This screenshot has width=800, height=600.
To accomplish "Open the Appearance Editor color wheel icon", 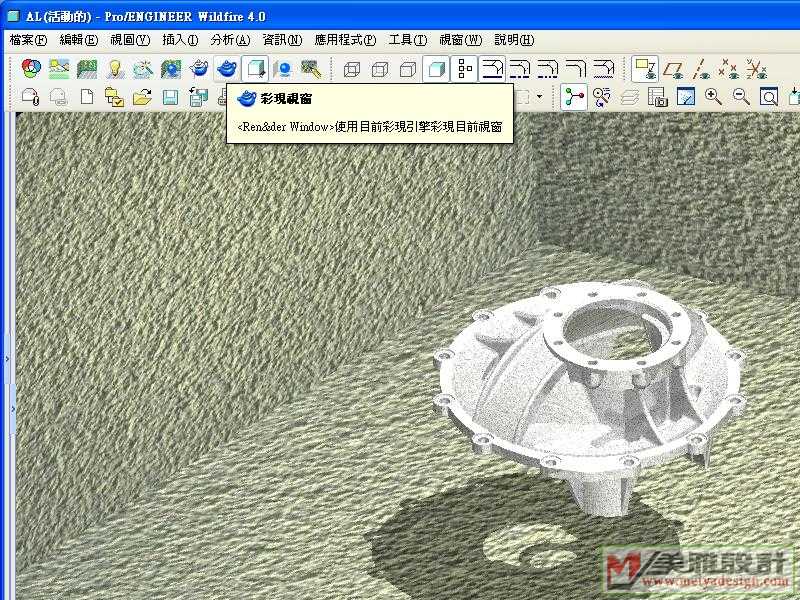I will (x=32, y=68).
